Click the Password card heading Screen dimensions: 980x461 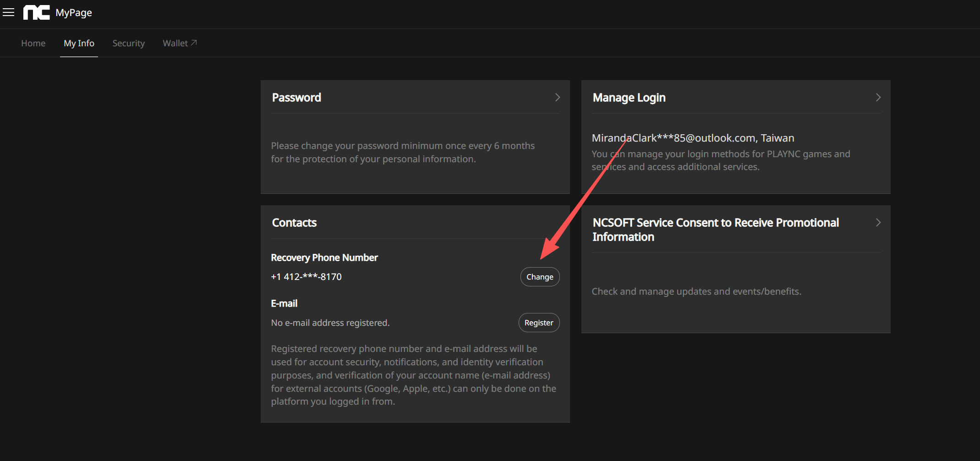296,98
